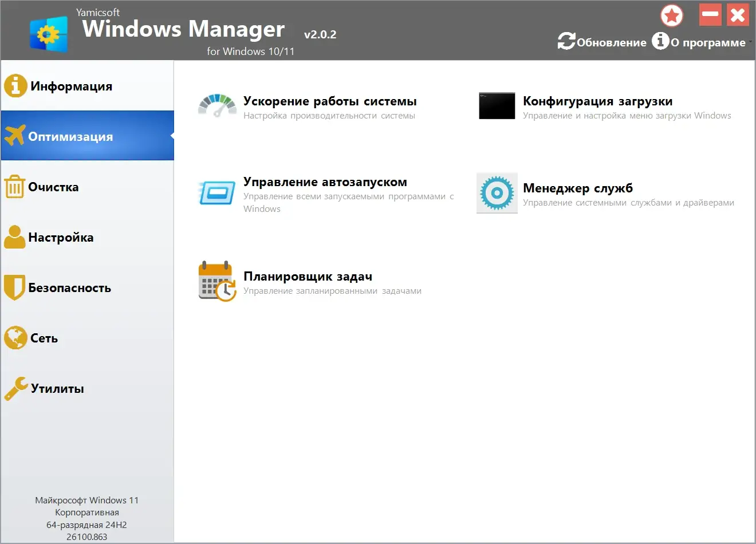Open the Информация section label
Screen dimensions: 756x544
click(x=72, y=86)
